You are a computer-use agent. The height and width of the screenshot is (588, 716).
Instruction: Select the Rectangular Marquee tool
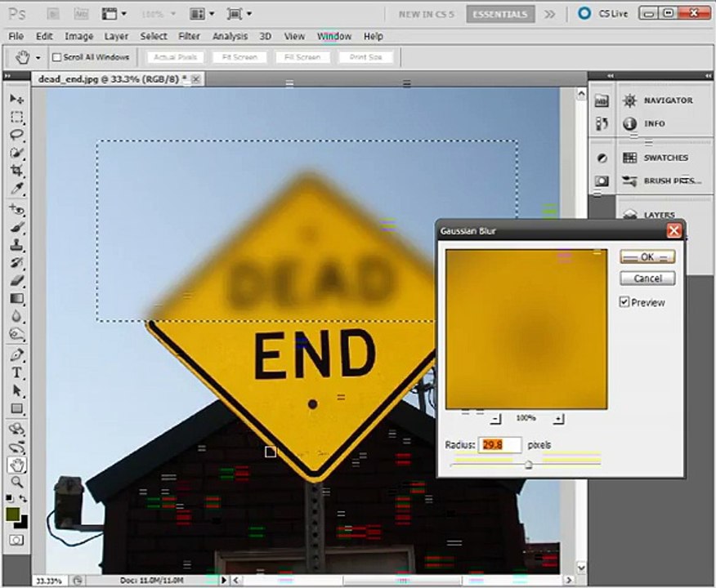point(17,117)
